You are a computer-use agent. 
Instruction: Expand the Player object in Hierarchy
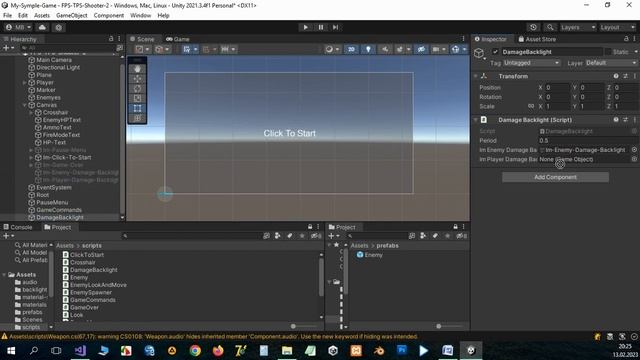pos(24,82)
